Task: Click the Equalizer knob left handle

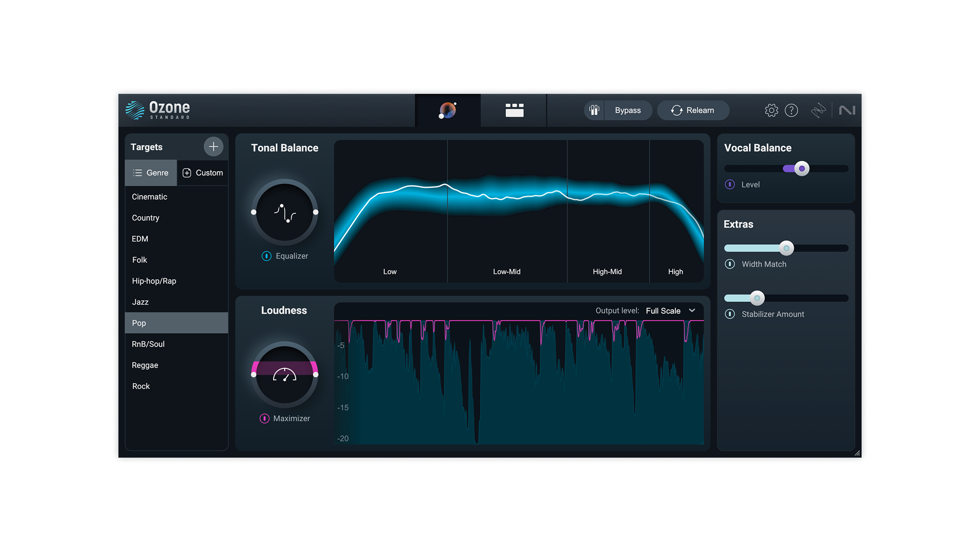Action: pyautogui.click(x=254, y=212)
